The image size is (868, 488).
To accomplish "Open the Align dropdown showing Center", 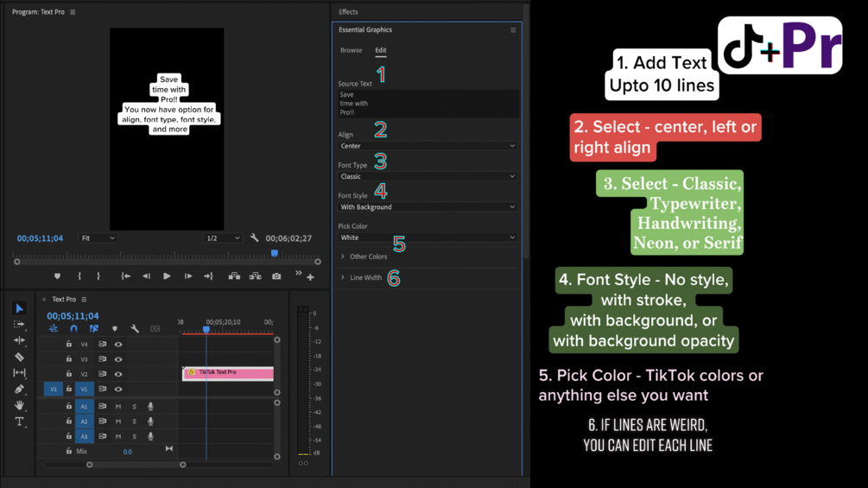I will pos(428,146).
